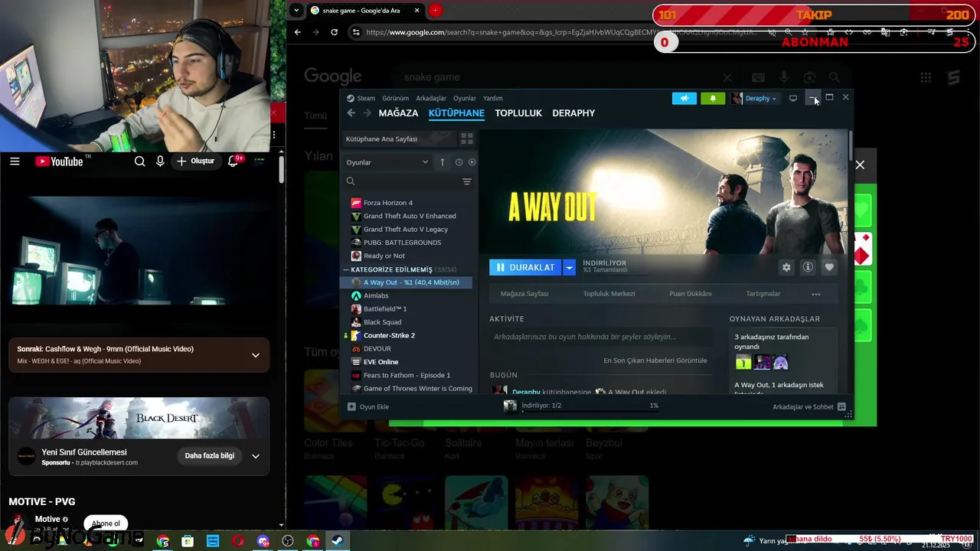Open library collections grid view icon
Image resolution: width=980 pixels, height=551 pixels.
(x=466, y=139)
